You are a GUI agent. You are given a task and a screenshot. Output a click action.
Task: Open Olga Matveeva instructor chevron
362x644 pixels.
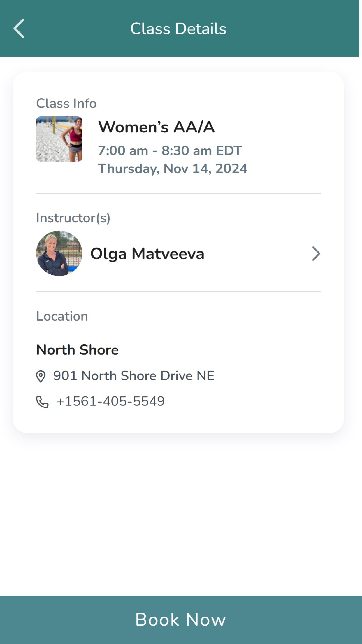316,253
